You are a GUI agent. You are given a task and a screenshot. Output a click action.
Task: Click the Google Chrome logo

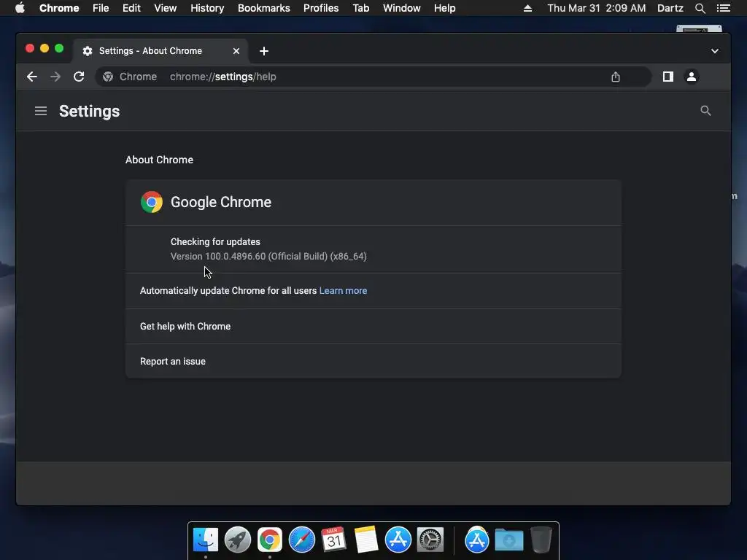152,202
